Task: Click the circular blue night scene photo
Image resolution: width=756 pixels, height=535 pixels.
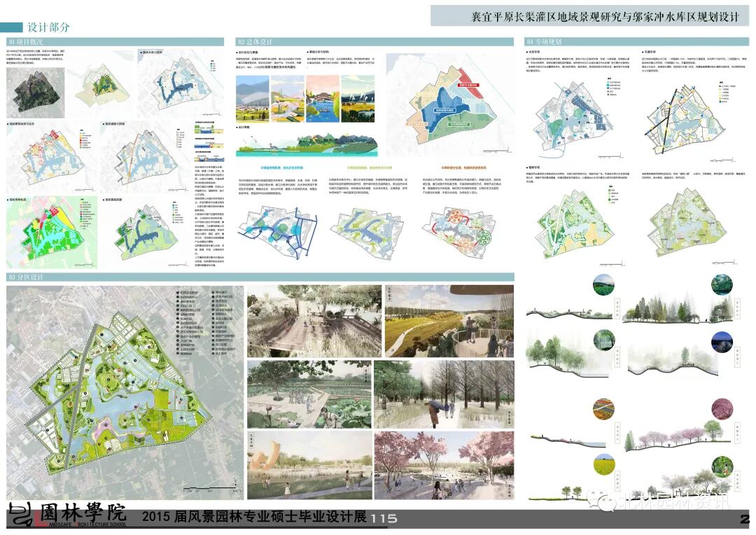Action: coord(722,342)
